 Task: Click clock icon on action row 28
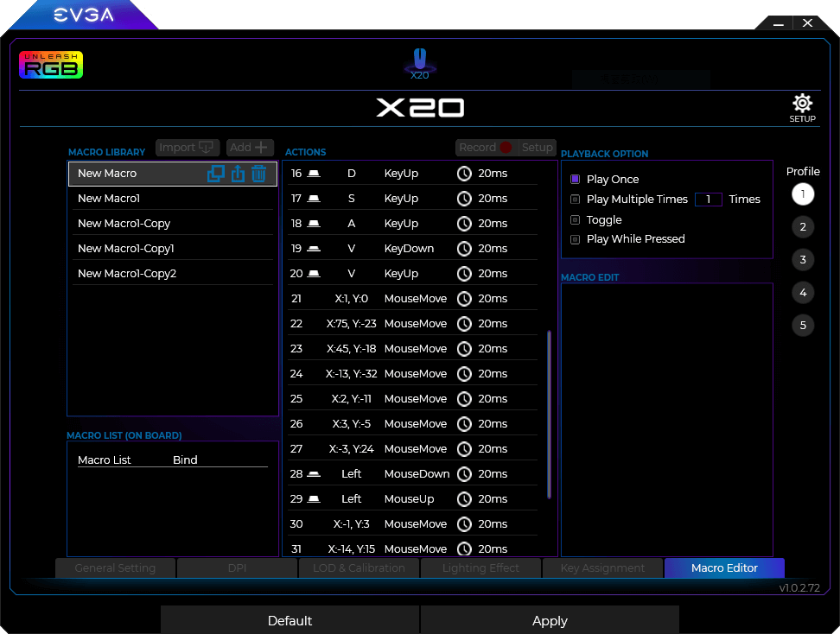(x=464, y=474)
